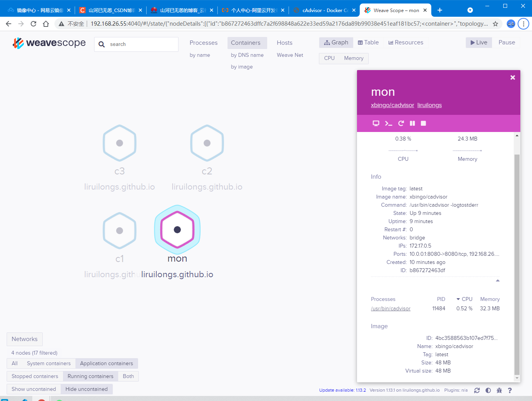The width and height of the screenshot is (532, 401).
Task: Click the Networks button
Action: coord(24,339)
